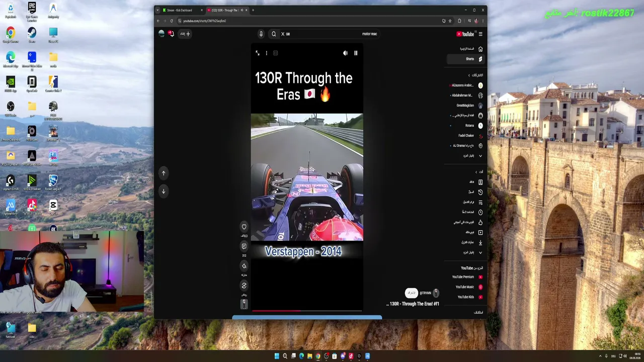This screenshot has height=362, width=644.
Task: Open Watch Later in sidebar
Action: coord(465,212)
